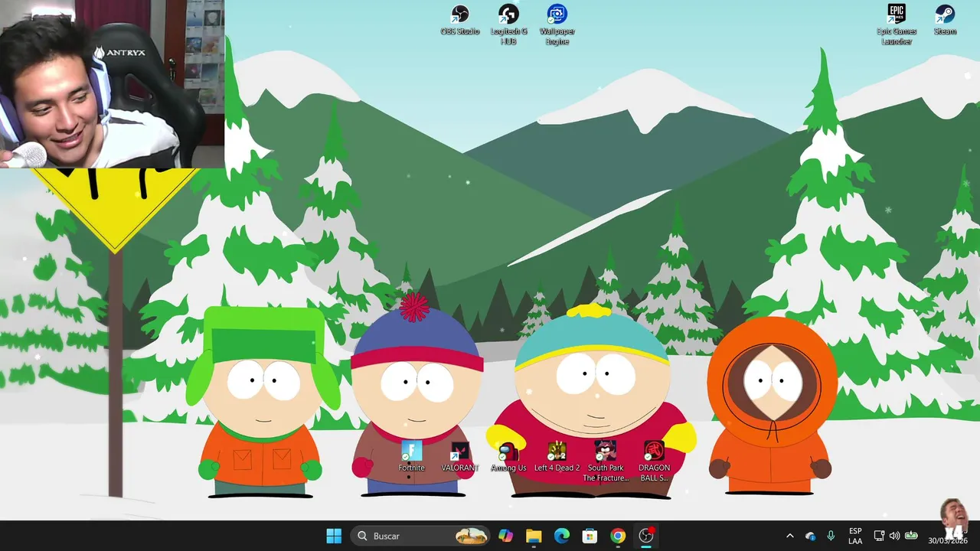The height and width of the screenshot is (551, 980).
Task: Open the Steam desktop shortcut
Action: (945, 20)
